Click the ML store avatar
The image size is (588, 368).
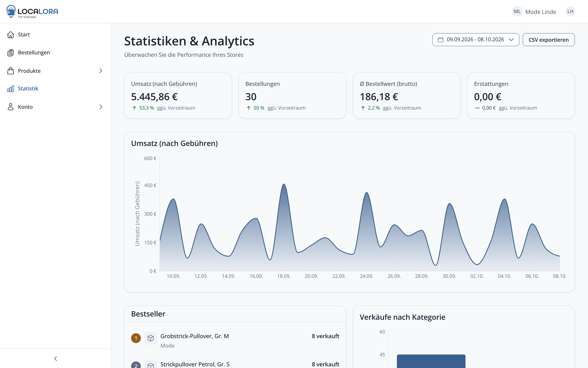(x=517, y=11)
